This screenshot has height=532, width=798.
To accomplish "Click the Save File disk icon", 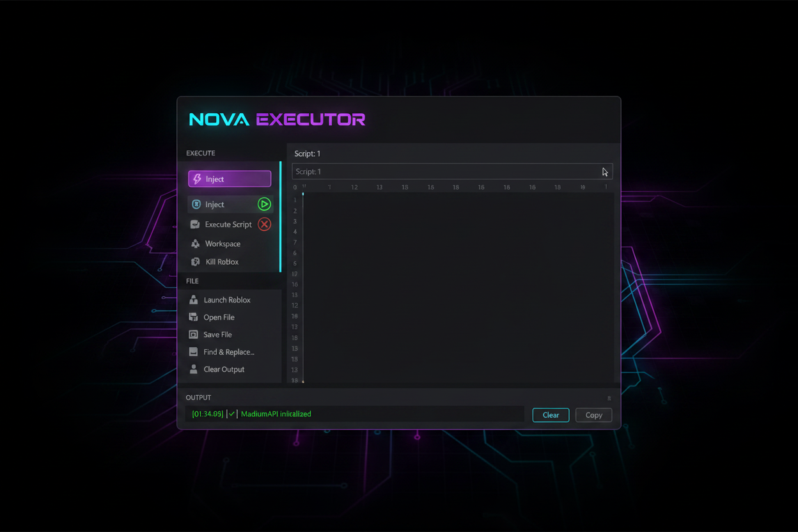I will pyautogui.click(x=194, y=334).
